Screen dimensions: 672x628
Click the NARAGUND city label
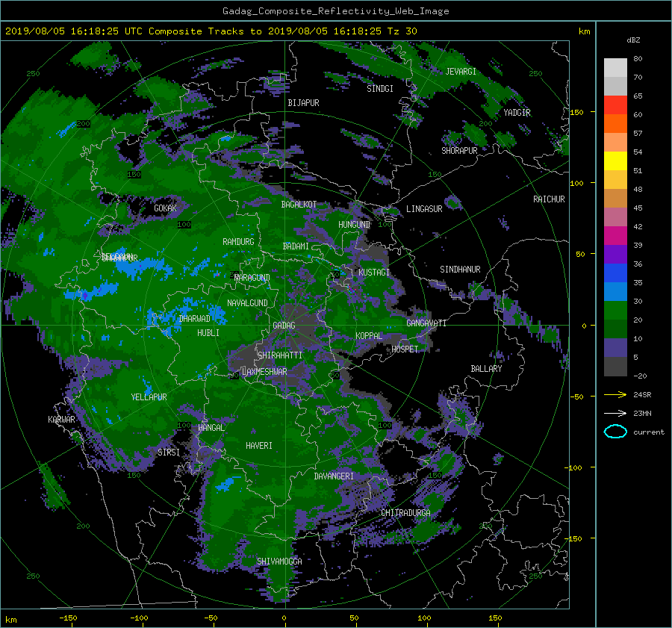(x=252, y=278)
